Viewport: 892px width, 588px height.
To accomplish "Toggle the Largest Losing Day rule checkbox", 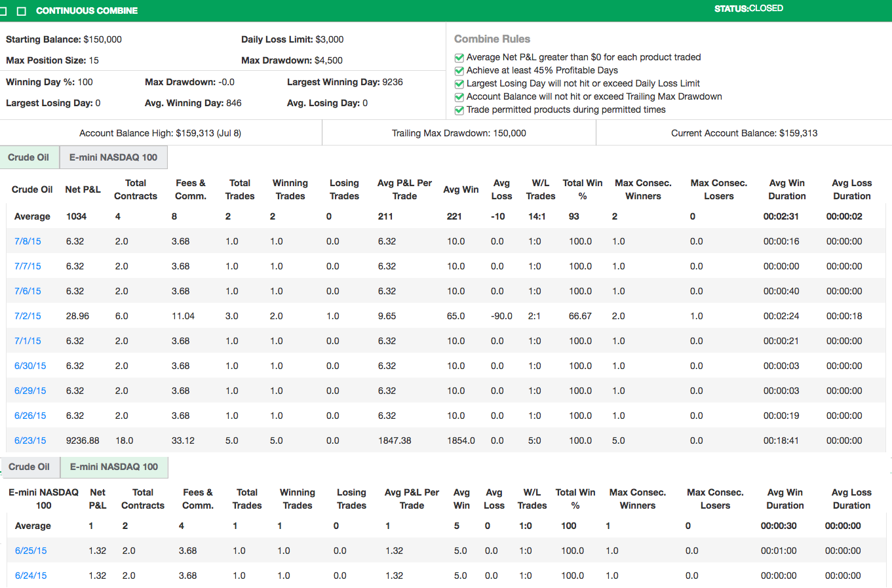I will pos(459,84).
